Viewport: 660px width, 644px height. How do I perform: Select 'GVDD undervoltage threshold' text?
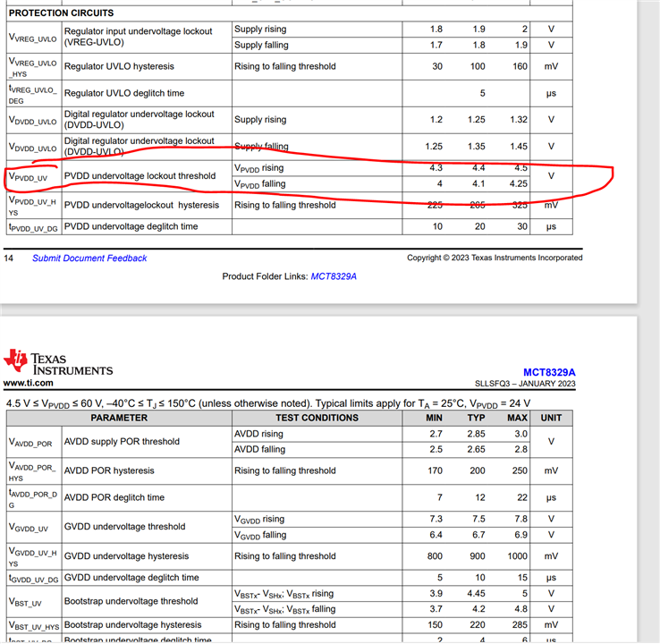tap(124, 527)
